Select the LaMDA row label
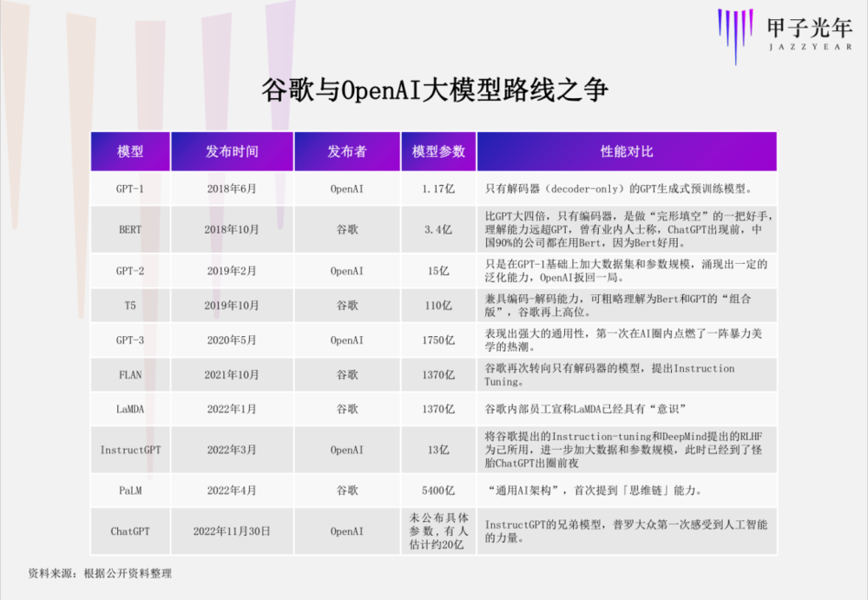Image resolution: width=868 pixels, height=600 pixels. click(x=129, y=409)
